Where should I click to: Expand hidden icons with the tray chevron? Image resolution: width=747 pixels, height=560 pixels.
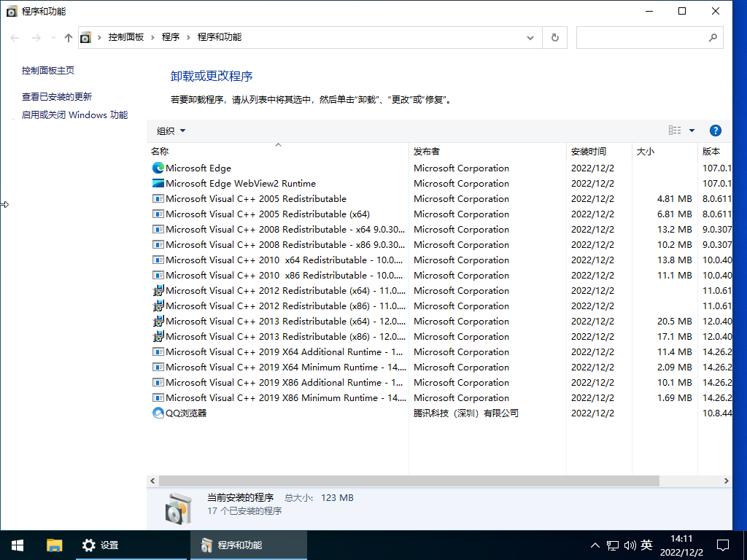[x=595, y=545]
